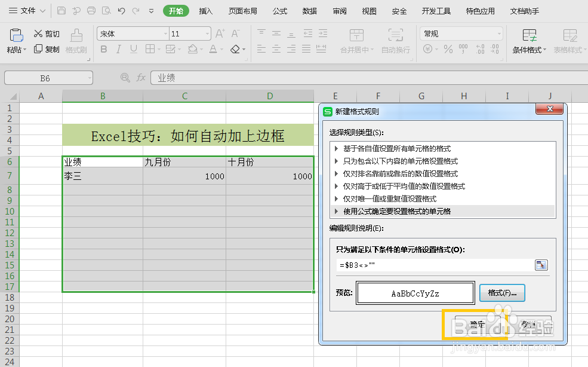The width and height of the screenshot is (588, 367).
Task: Click the Cut (剪切) button
Action: pos(47,34)
